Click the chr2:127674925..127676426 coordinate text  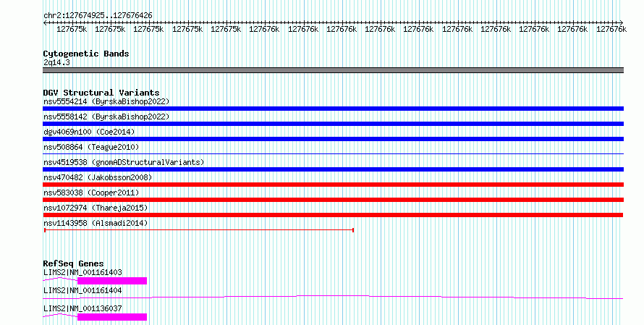point(98,16)
